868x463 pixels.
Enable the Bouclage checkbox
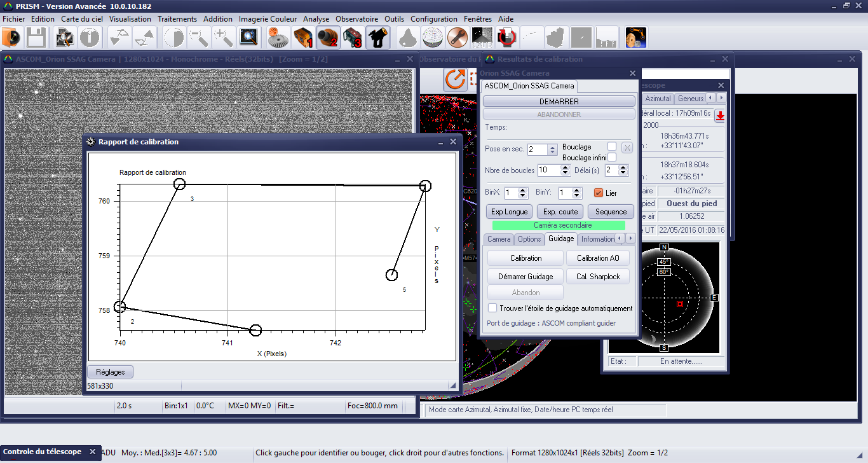(612, 147)
